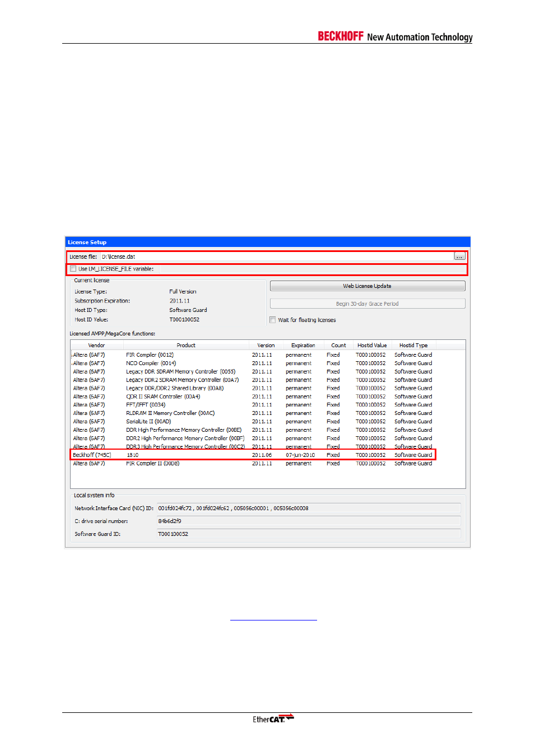
Task: Click the Host ID Type Software Guard value
Action: point(188,310)
